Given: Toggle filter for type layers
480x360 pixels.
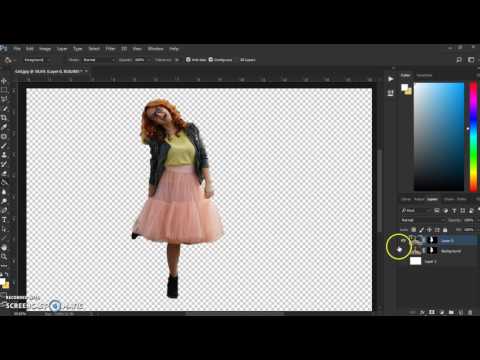Looking at the screenshot, I should [454, 211].
